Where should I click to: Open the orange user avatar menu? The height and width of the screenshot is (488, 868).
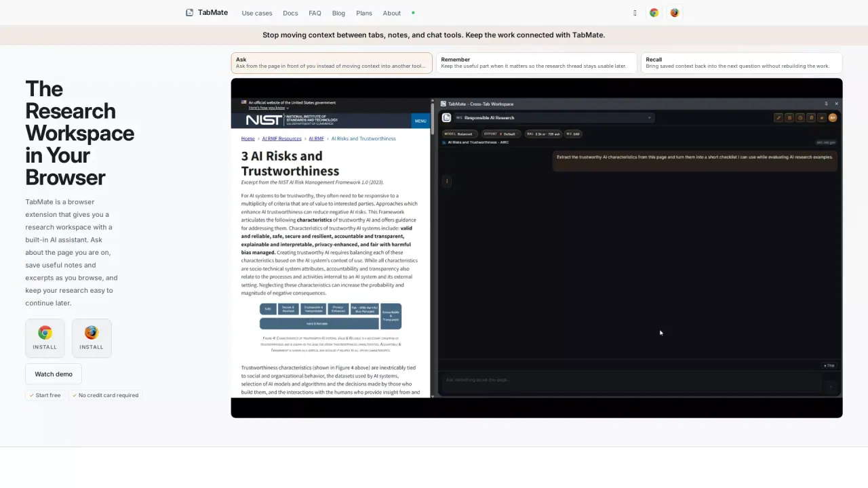coord(833,118)
